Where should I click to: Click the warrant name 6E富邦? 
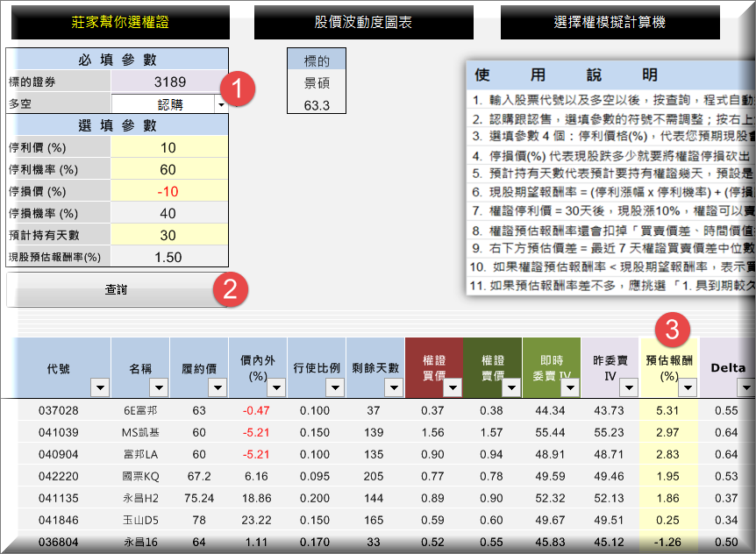tap(140, 410)
